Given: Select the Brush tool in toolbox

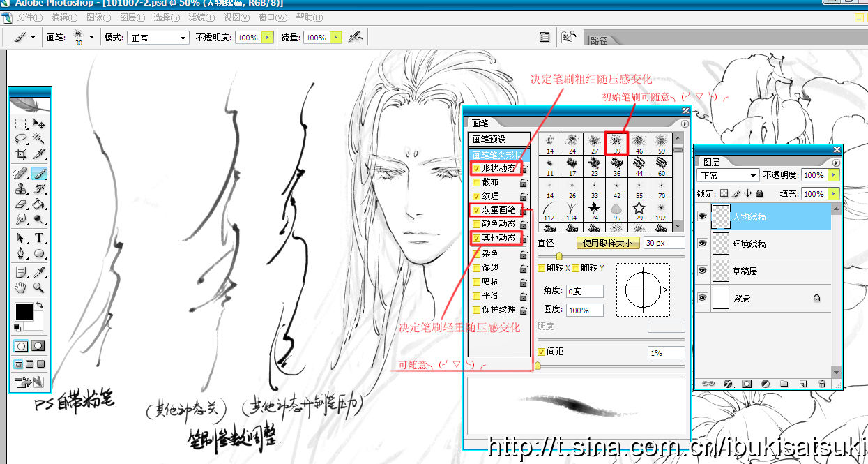Looking at the screenshot, I should pos(39,173).
